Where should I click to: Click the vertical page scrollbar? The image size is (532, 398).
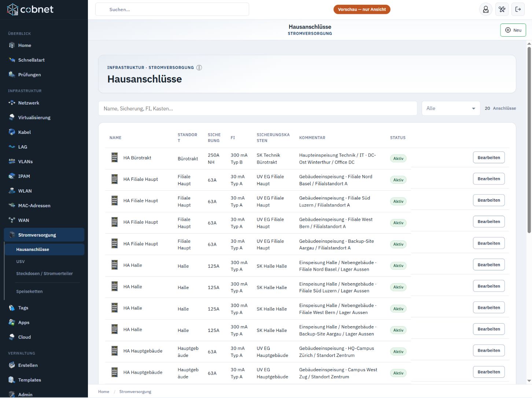click(x=529, y=139)
